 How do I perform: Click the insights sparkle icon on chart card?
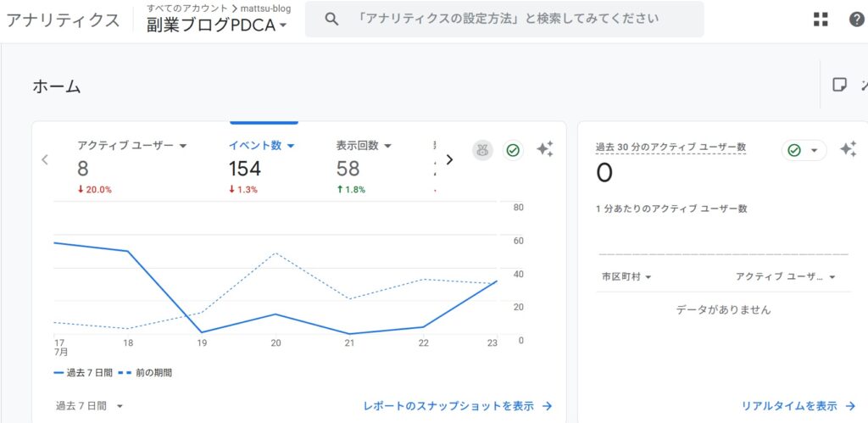coord(545,149)
